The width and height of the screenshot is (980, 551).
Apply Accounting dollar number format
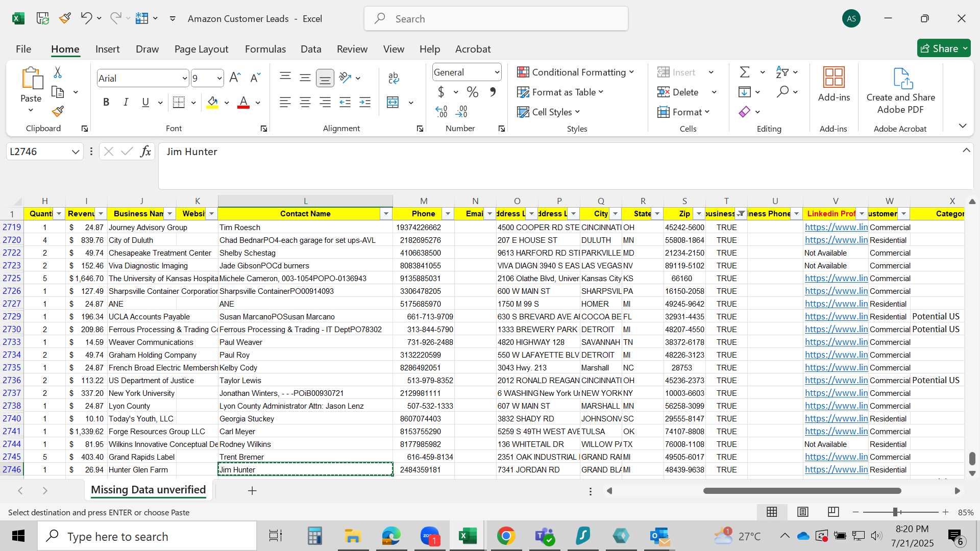(x=441, y=92)
